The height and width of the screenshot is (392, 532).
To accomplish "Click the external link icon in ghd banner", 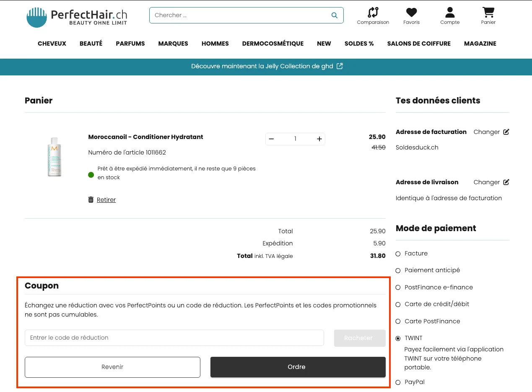I will tap(340, 66).
